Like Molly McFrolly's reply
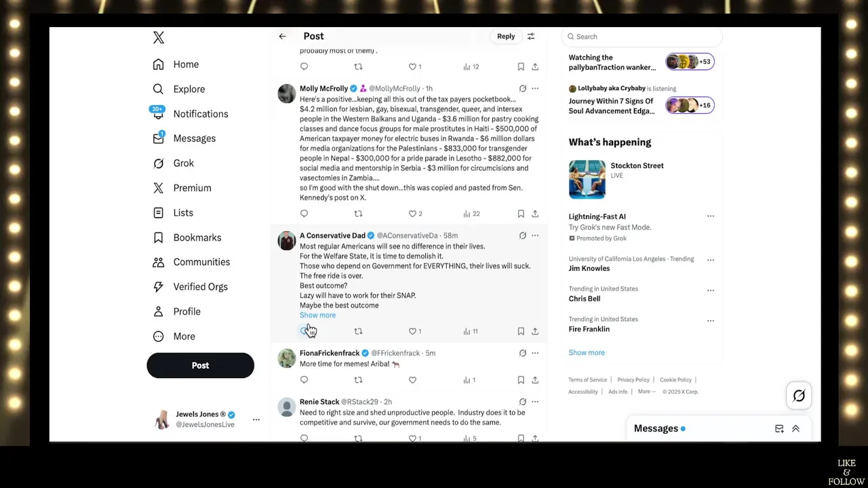The width and height of the screenshot is (868, 488). pos(415,213)
